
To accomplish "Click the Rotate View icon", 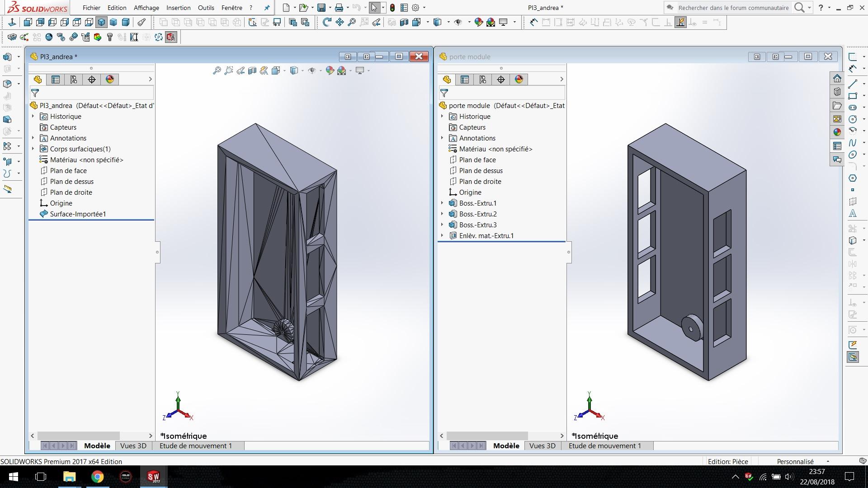I will (x=327, y=22).
